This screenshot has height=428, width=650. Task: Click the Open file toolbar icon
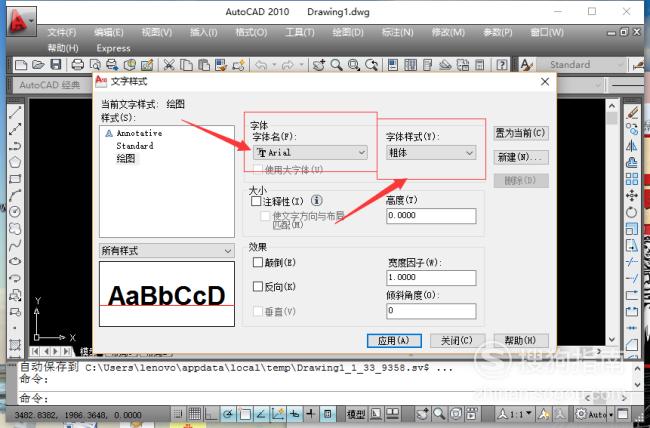[38, 65]
